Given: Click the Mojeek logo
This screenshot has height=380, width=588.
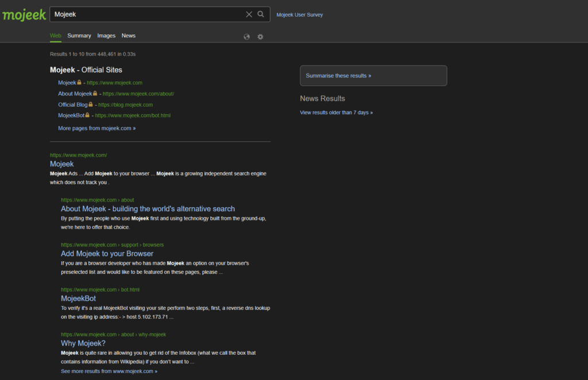Looking at the screenshot, I should [x=24, y=15].
